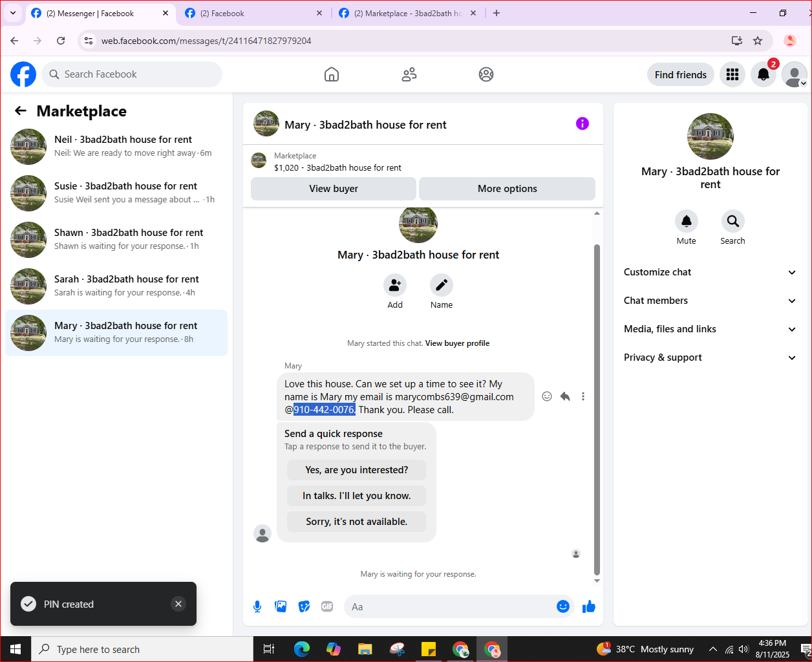Open conversation information purple icon
Screen dimensions: 812x662
[582, 123]
